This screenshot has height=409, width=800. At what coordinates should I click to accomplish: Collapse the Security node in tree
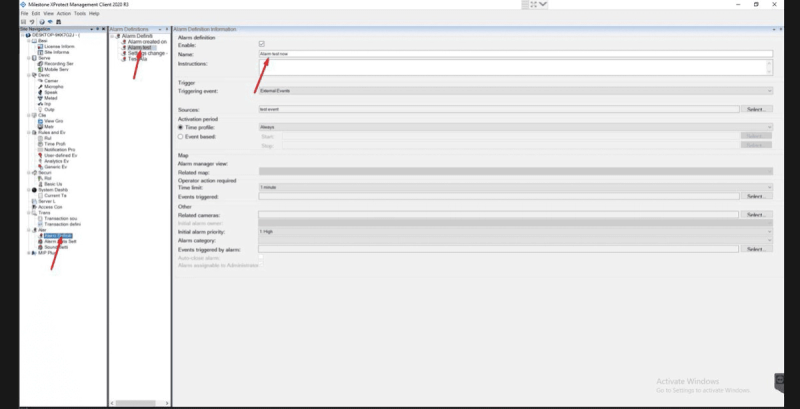[29, 172]
